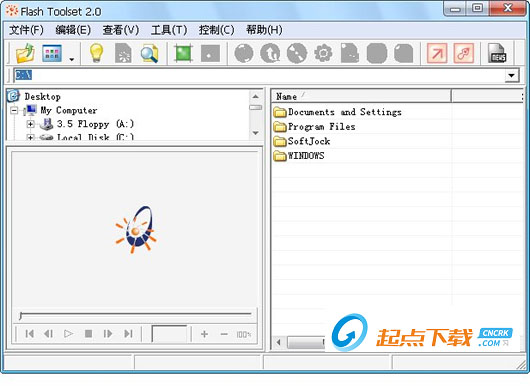
Task: Sort by the Name column header
Action: (361, 96)
